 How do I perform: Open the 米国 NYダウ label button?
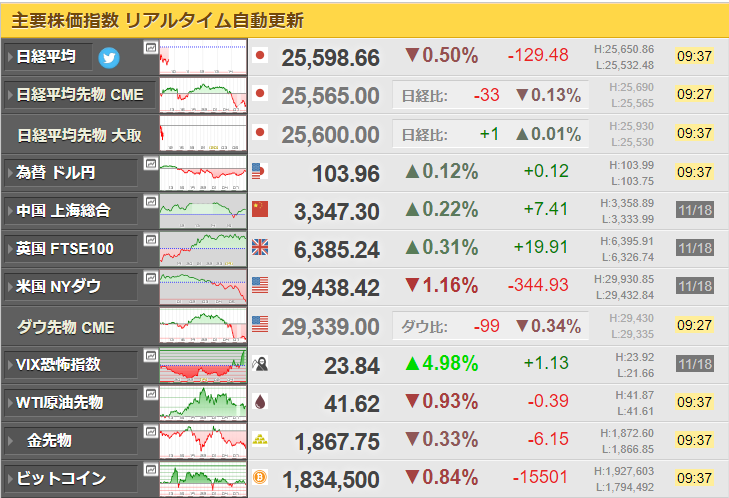pos(71,286)
